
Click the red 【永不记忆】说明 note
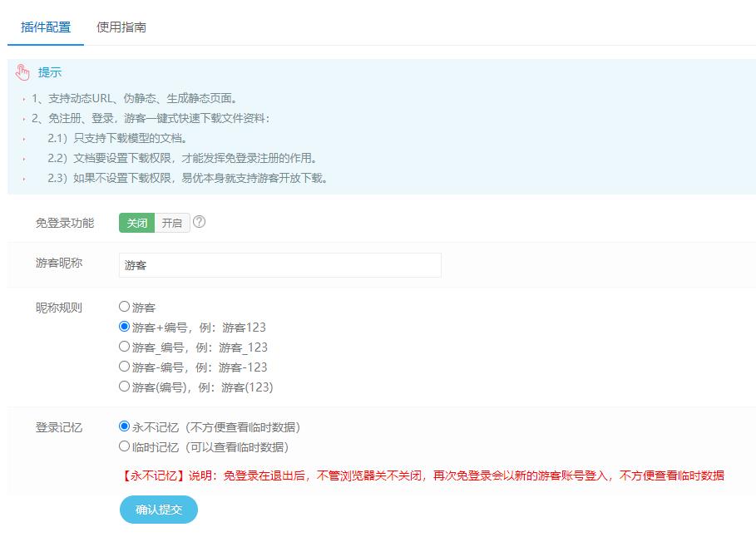pos(422,475)
